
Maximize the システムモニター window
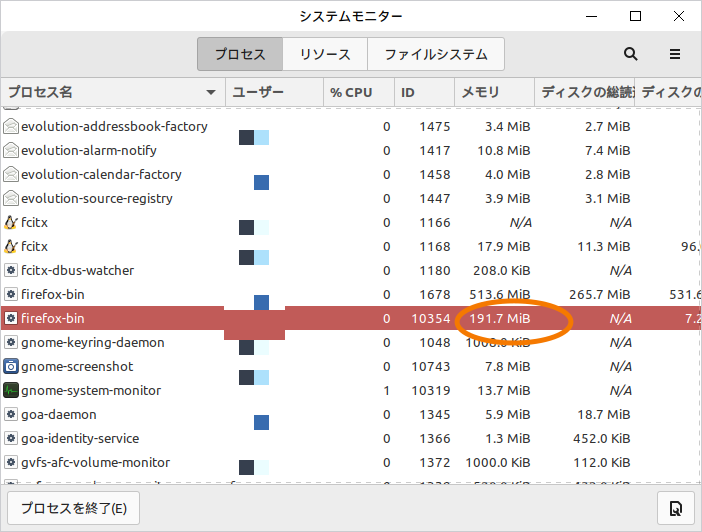click(x=635, y=16)
